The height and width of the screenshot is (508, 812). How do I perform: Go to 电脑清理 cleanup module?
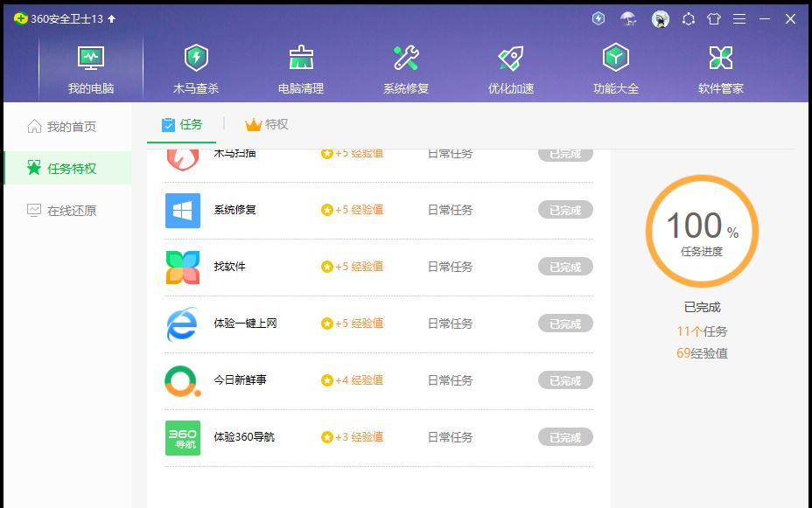(301, 68)
